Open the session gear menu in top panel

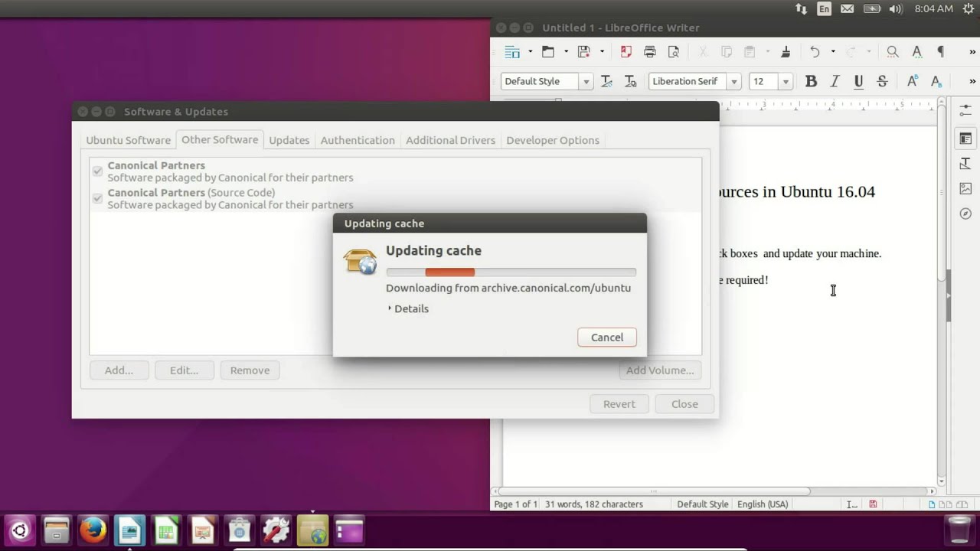tap(968, 9)
